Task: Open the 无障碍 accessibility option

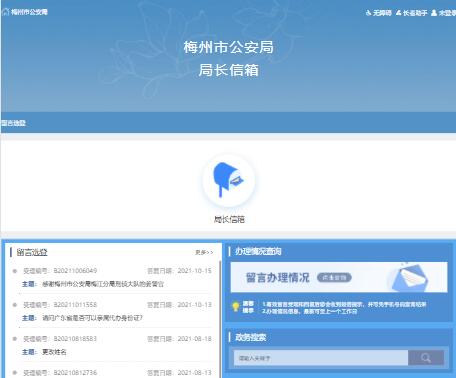Action: click(x=378, y=13)
